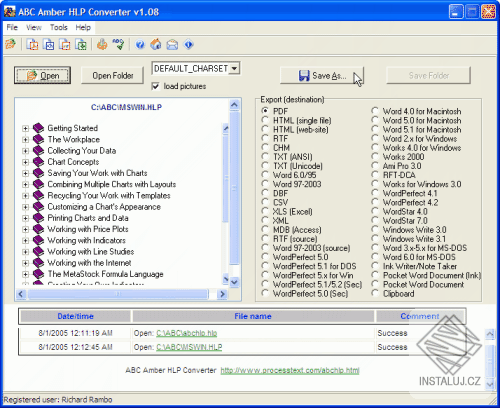Visit the processtext.com abchlp.html link

click(x=290, y=370)
